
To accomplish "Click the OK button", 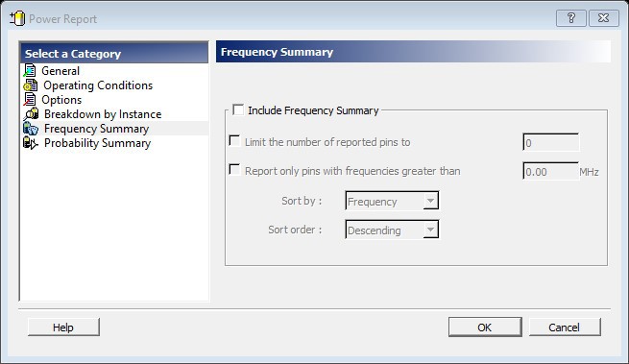I will pos(485,328).
